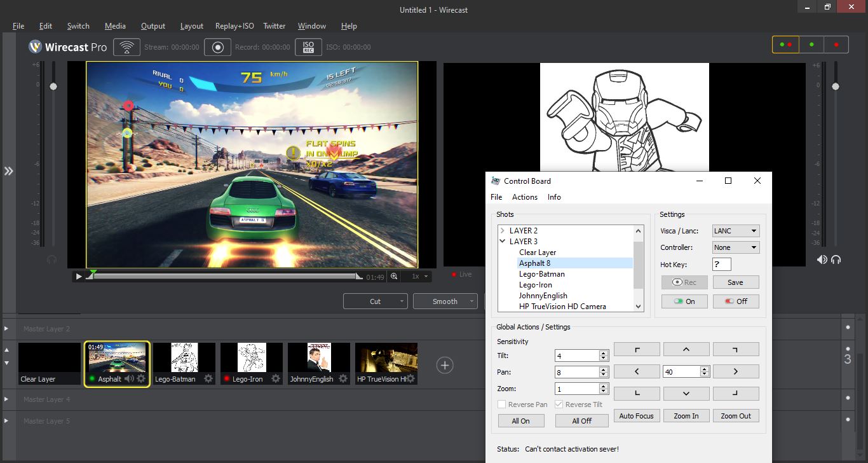Expand Master Layer 2 row

pos(6,329)
